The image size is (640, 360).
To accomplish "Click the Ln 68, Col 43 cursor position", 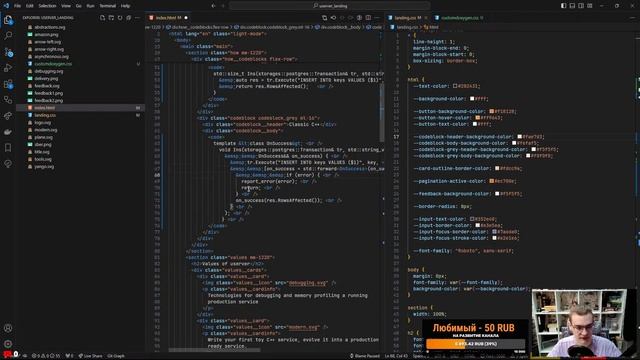I will (x=396, y=356).
